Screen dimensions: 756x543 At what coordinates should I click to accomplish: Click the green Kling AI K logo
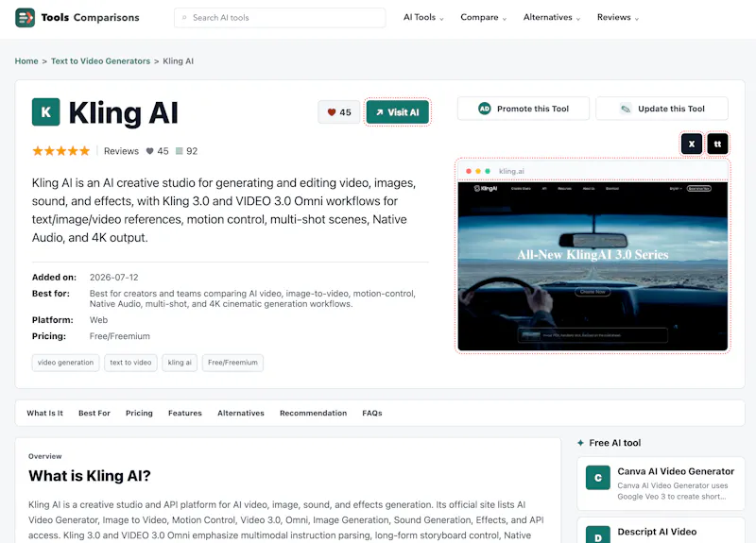45,111
